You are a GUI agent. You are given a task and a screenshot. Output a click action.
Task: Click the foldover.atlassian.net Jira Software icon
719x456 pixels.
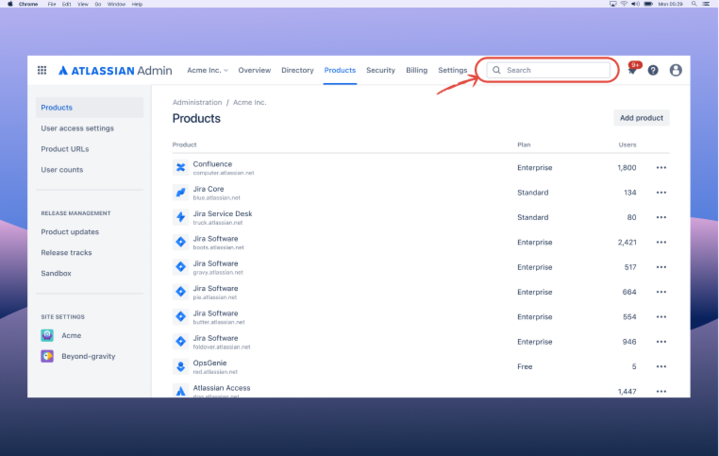point(181,341)
